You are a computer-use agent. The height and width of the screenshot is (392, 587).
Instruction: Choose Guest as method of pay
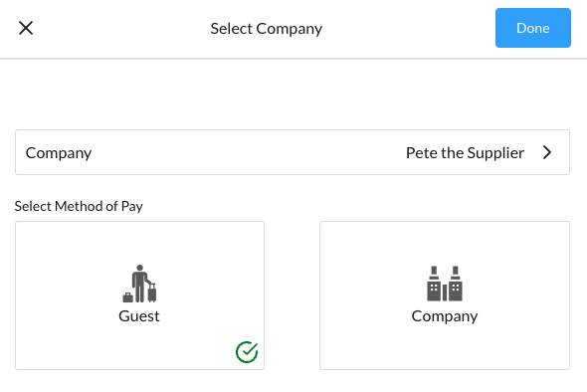[x=139, y=295]
